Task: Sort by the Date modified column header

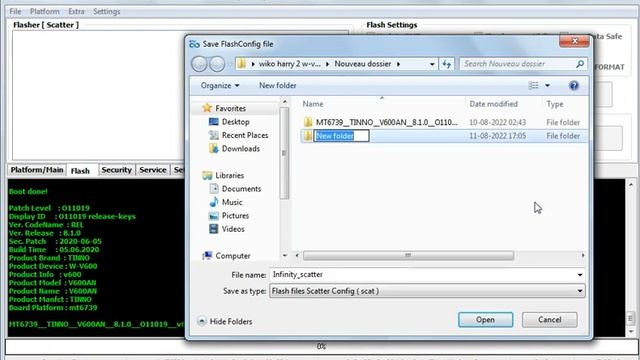Action: tap(493, 104)
